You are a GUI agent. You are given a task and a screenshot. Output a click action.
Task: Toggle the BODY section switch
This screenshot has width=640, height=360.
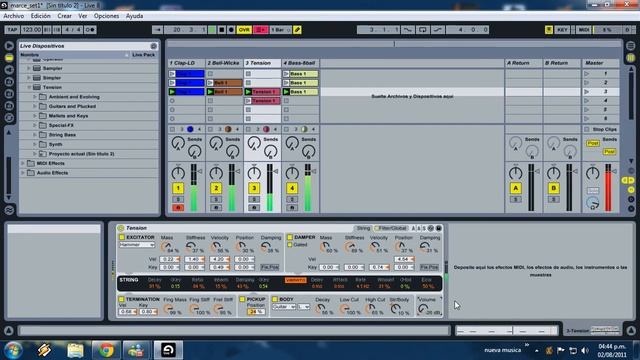(x=275, y=299)
